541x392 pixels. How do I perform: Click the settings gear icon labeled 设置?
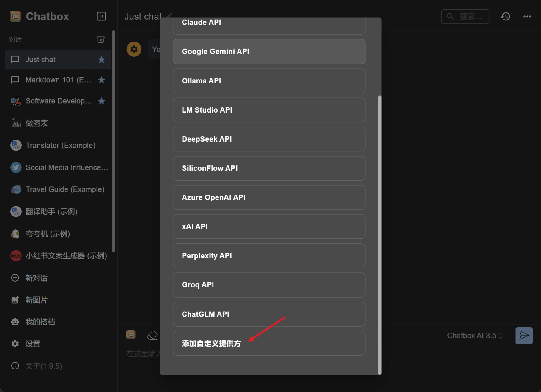pyautogui.click(x=15, y=344)
